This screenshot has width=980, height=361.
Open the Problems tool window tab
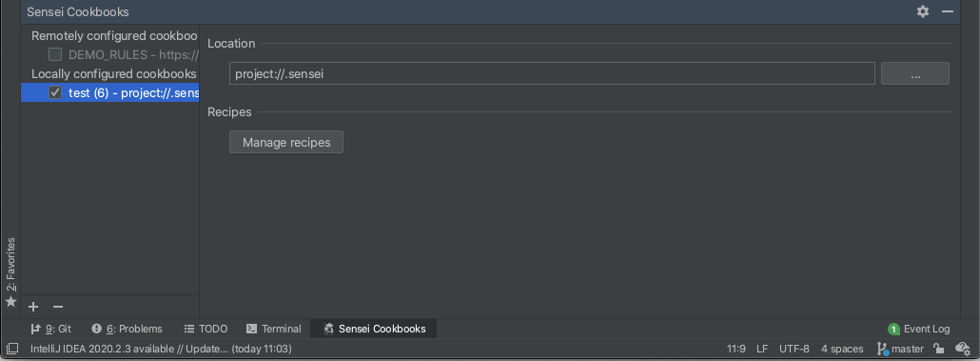coord(127,330)
